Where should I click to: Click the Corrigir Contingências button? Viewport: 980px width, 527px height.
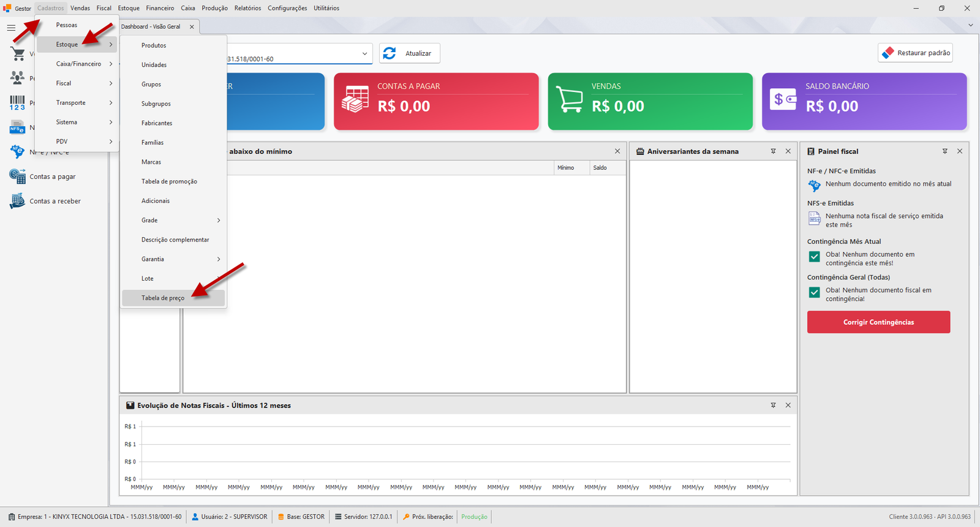pyautogui.click(x=878, y=322)
